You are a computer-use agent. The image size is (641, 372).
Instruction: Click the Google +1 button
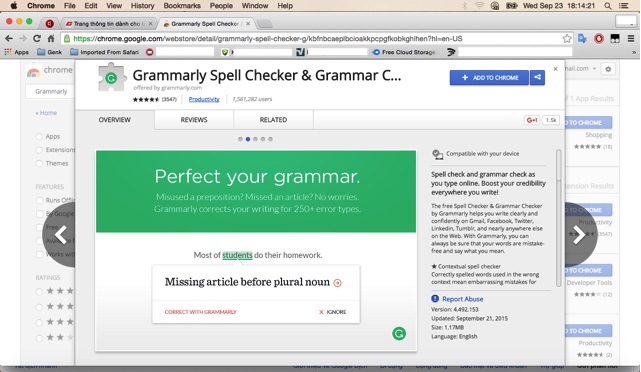click(x=532, y=120)
